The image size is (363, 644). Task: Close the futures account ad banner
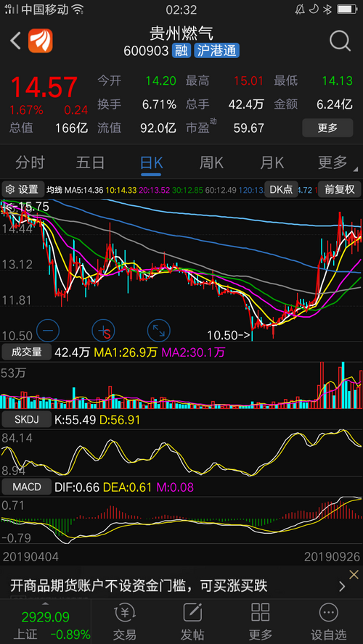(354, 574)
